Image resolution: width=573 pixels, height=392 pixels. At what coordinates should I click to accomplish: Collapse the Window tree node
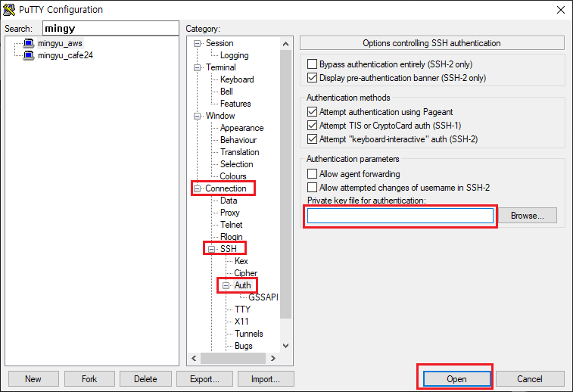pyautogui.click(x=197, y=117)
